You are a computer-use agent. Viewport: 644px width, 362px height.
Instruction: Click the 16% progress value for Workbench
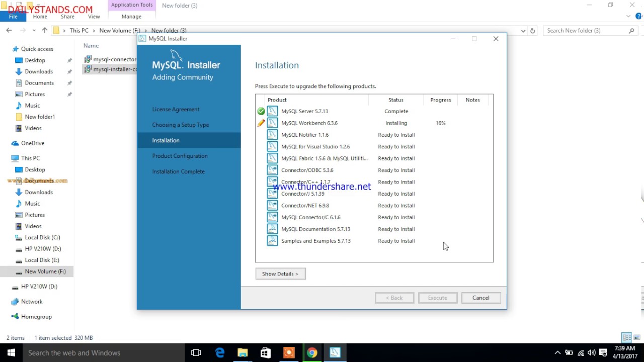(x=440, y=123)
